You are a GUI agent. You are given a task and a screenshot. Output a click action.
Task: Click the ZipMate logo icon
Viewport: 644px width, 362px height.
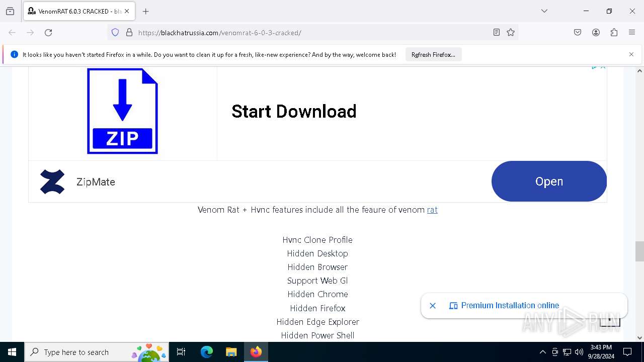pos(52,182)
